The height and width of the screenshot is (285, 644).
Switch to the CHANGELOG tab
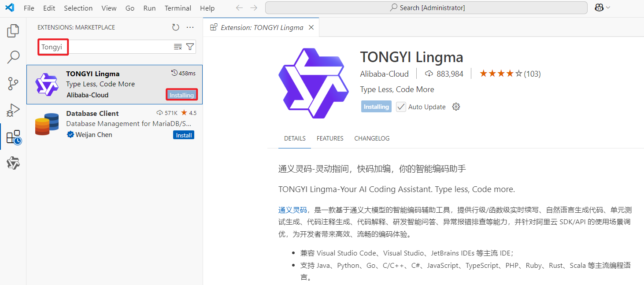point(372,138)
